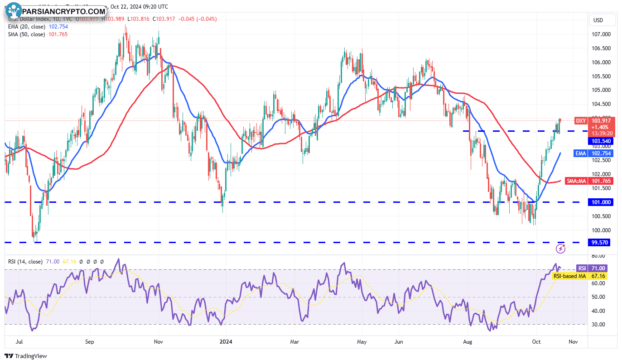
Task: Select the 101.000 horizontal level label
Action: point(601,202)
